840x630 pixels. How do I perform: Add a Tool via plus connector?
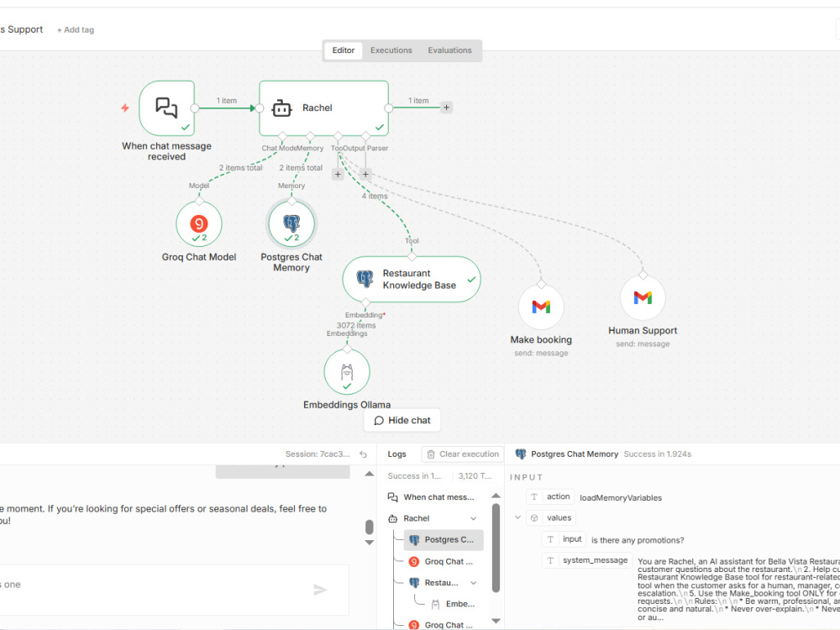(338, 174)
